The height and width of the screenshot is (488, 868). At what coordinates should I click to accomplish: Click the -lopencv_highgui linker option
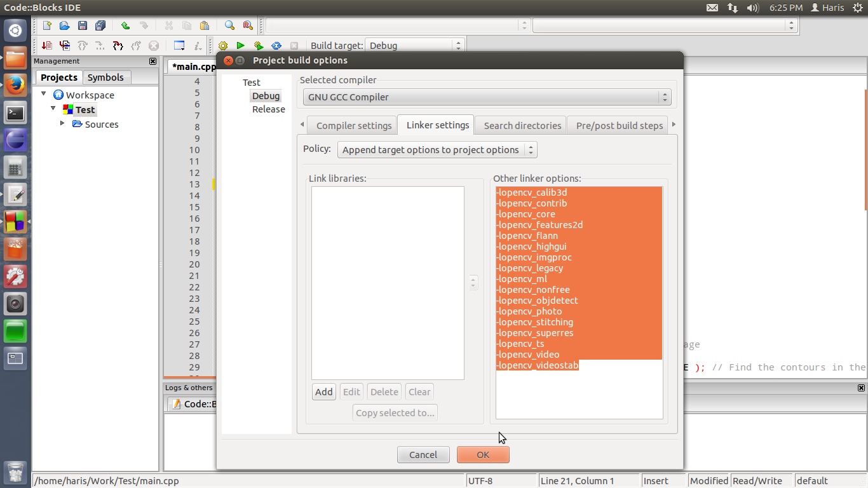click(532, 247)
